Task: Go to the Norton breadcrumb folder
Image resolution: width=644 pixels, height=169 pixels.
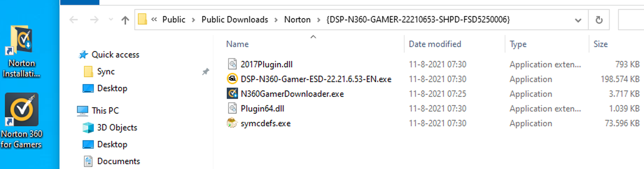Action: 297,19
